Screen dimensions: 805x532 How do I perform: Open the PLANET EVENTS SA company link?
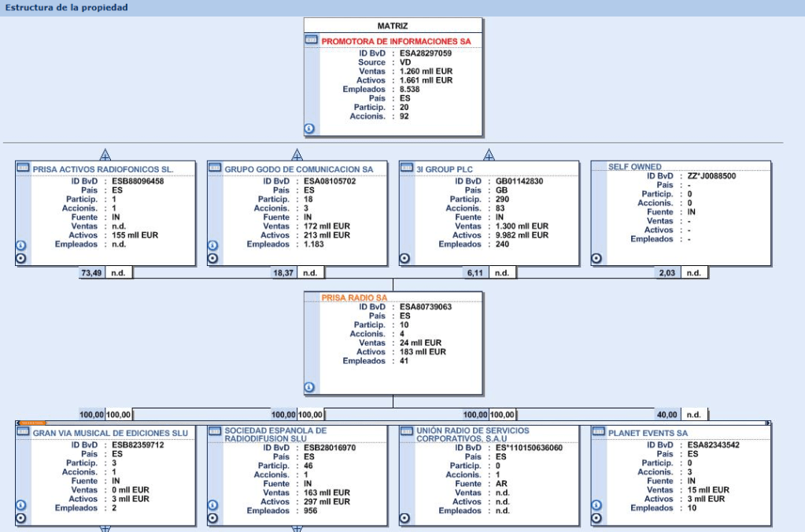[648, 433]
